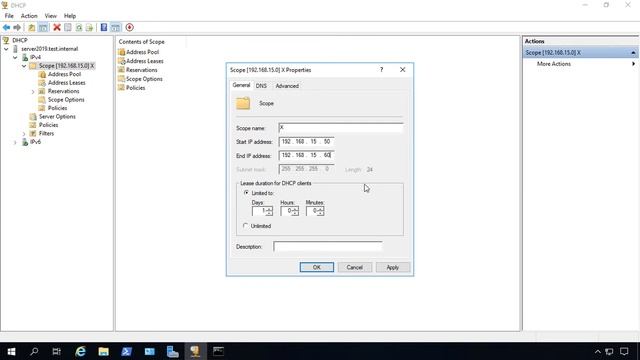The height and width of the screenshot is (360, 640).
Task: Open the Windows Start menu
Action: tap(11, 351)
